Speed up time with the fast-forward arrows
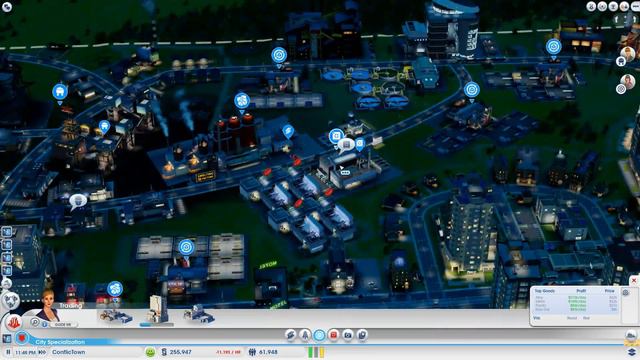The image size is (640, 360). (x=42, y=352)
